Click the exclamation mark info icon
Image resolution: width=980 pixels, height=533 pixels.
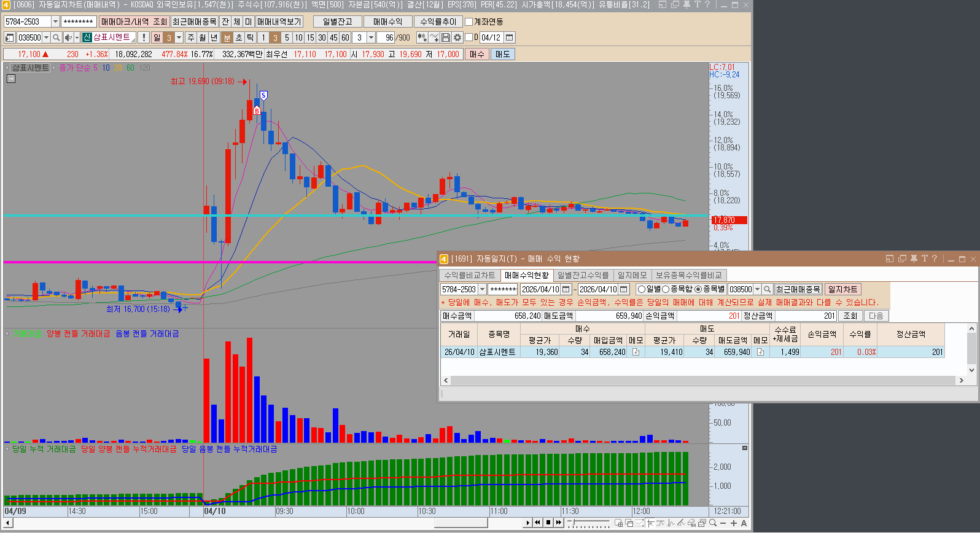pos(144,37)
